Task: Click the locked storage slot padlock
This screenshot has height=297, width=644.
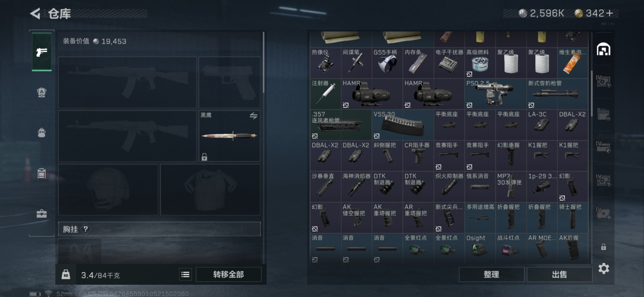Action: point(603,247)
